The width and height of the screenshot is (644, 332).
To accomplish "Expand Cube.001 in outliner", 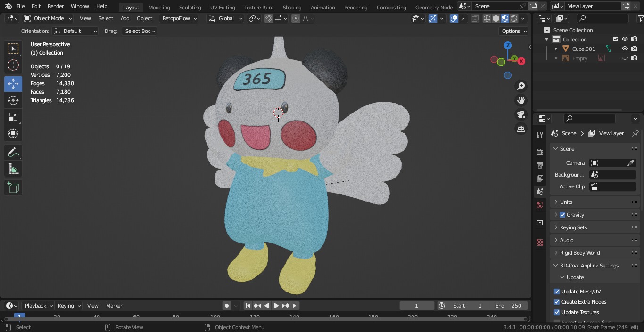I will 556,49.
